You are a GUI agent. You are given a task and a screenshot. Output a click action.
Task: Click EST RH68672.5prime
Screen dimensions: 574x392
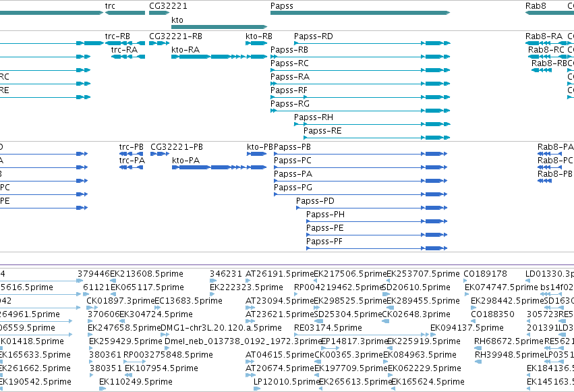(476, 348)
